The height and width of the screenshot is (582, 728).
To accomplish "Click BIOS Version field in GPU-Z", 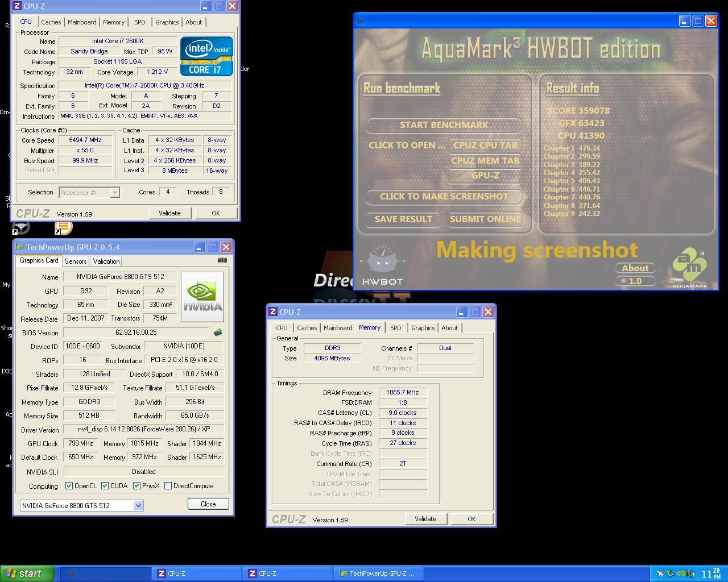I will click(136, 332).
